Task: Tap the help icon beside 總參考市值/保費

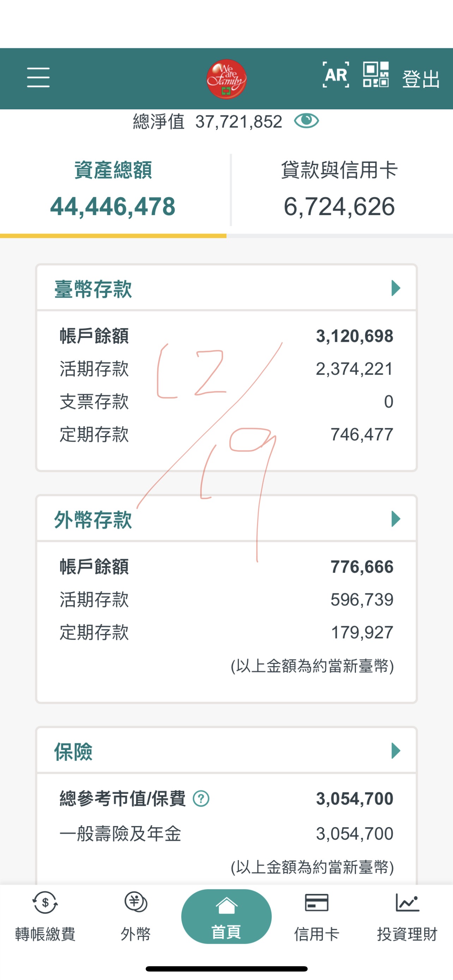Action: (x=201, y=799)
